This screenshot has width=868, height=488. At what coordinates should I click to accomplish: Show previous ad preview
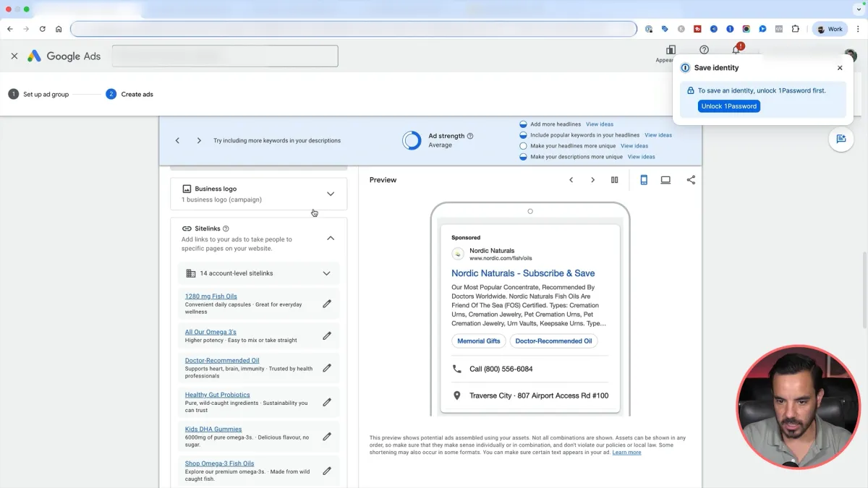tap(571, 180)
